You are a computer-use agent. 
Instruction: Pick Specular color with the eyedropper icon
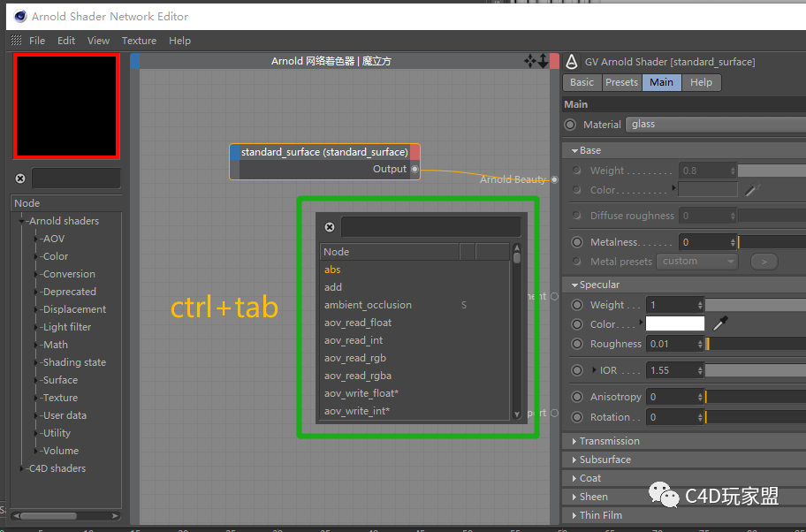pyautogui.click(x=720, y=323)
